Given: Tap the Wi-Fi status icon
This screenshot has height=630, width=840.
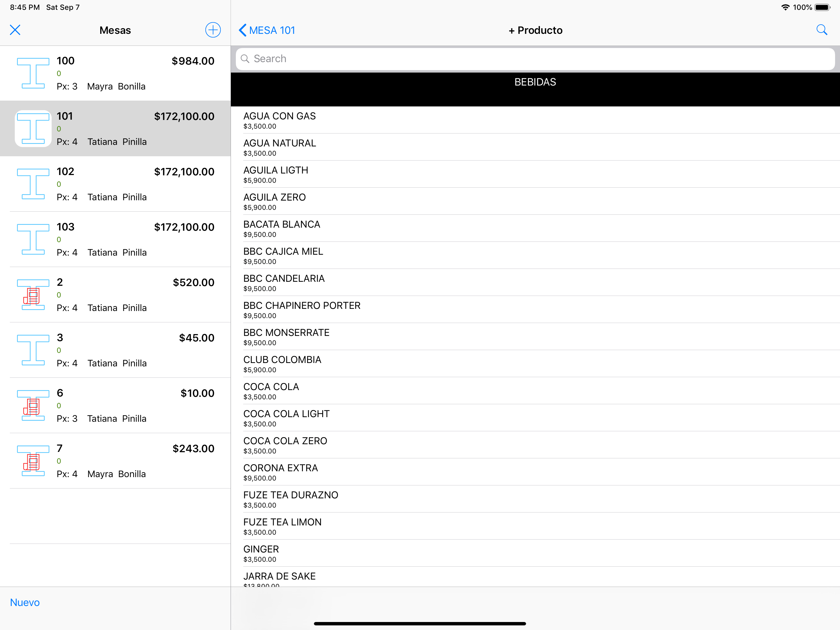Looking at the screenshot, I should click(x=785, y=7).
